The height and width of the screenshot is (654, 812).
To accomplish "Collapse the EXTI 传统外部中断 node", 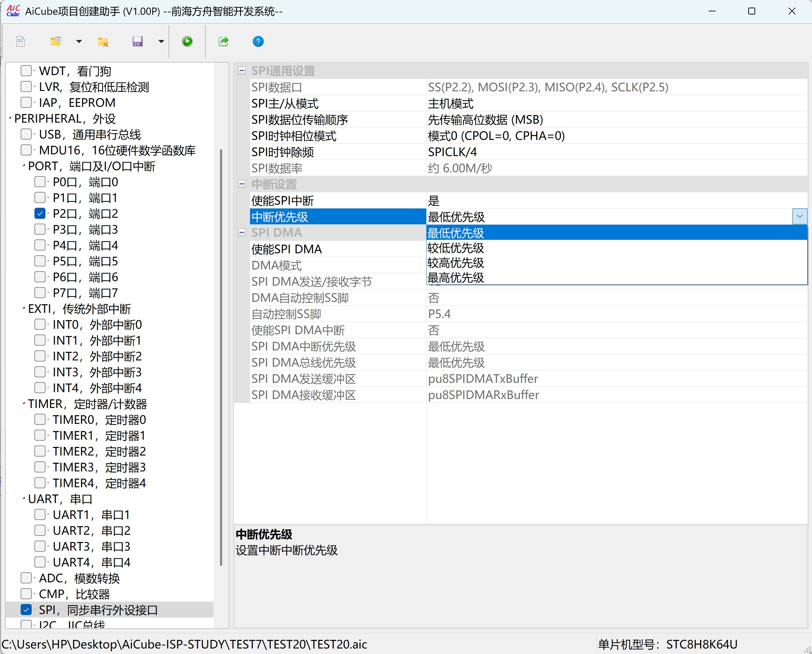I will [x=24, y=308].
